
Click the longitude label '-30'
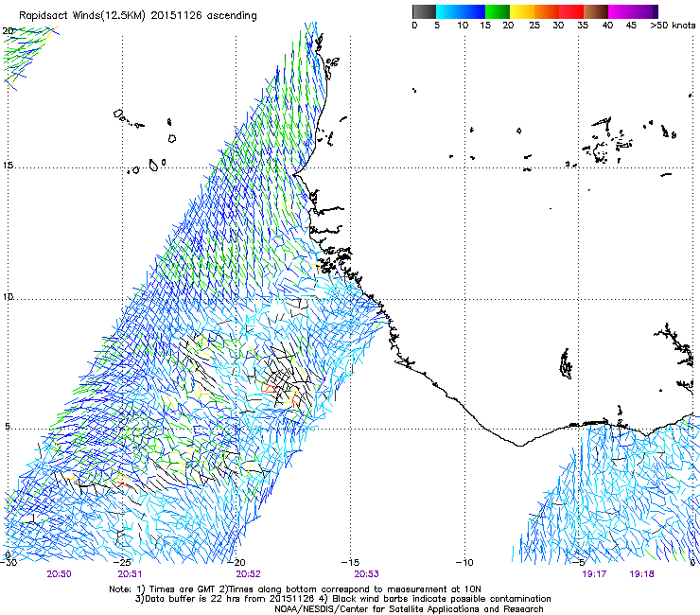click(x=8, y=562)
